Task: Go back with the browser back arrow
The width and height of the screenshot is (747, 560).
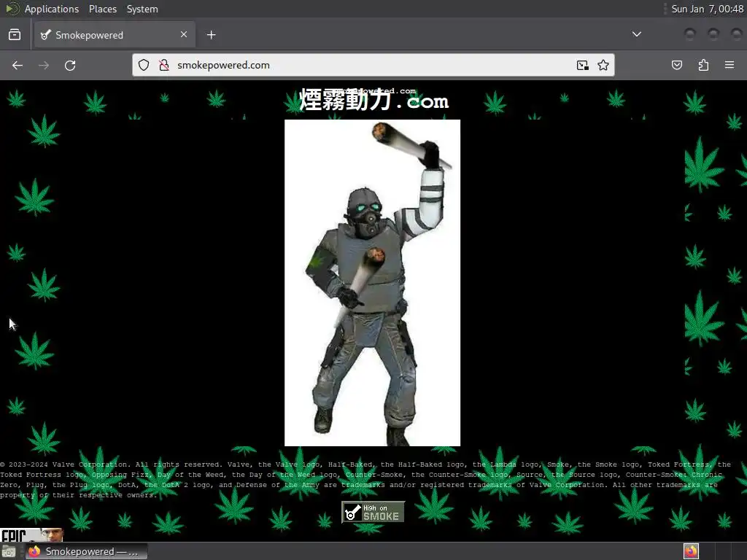Action: tap(18, 65)
